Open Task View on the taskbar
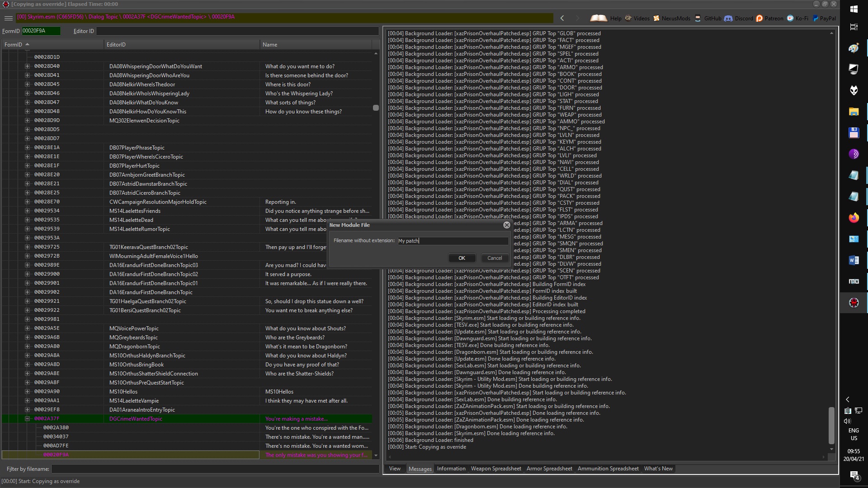The image size is (868, 488). coord(854,27)
